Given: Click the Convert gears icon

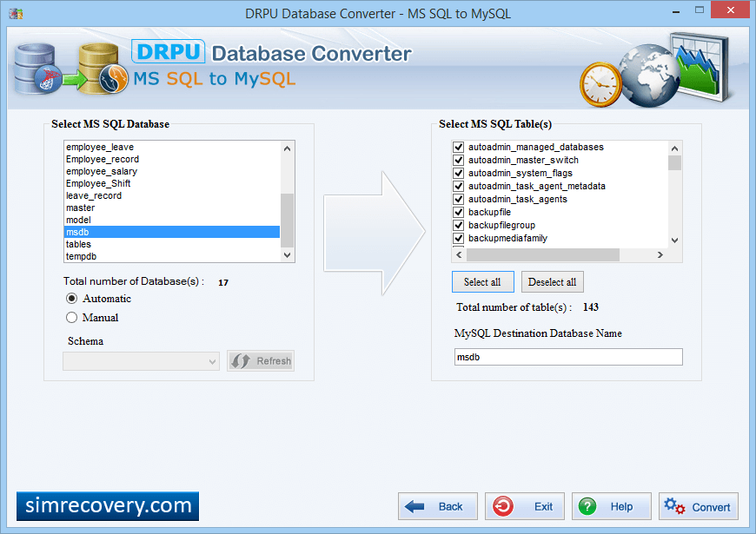Looking at the screenshot, I should [674, 506].
